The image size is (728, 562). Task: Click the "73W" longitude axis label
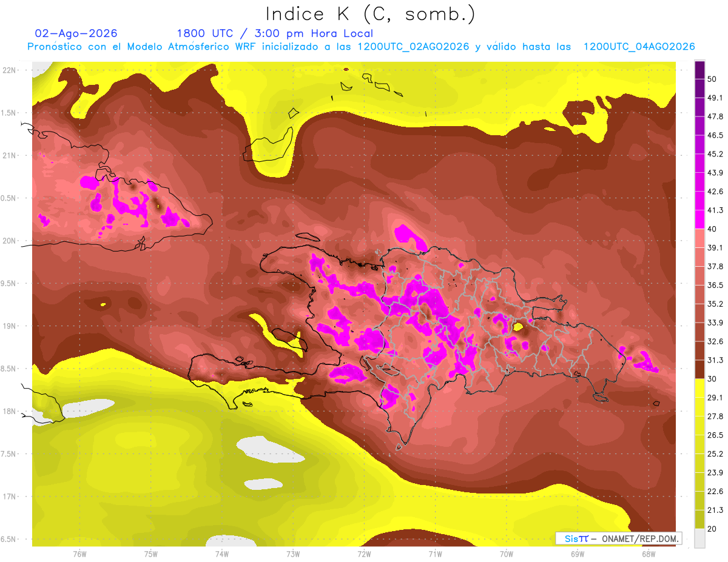click(293, 553)
